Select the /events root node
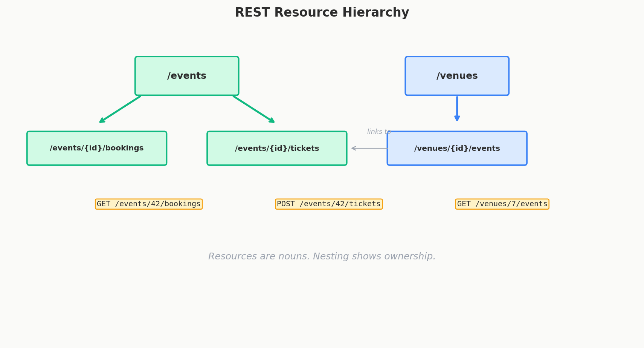This screenshot has height=348, width=644. pyautogui.click(x=187, y=76)
